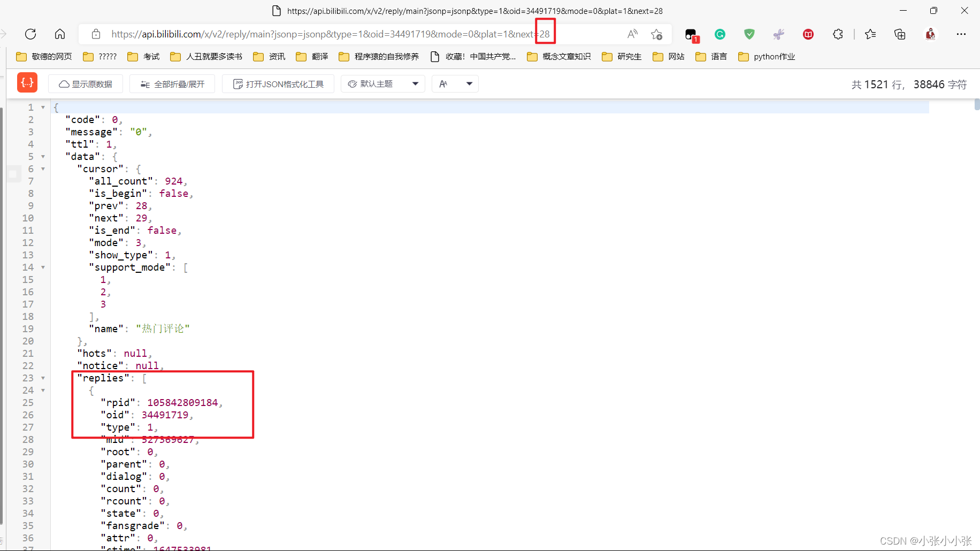Add this page to favorites star

click(656, 34)
